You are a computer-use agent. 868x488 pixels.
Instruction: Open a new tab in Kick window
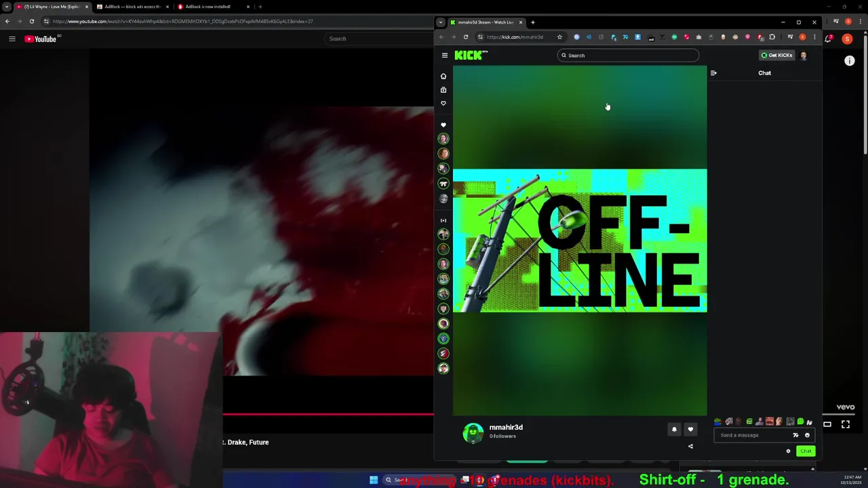533,22
